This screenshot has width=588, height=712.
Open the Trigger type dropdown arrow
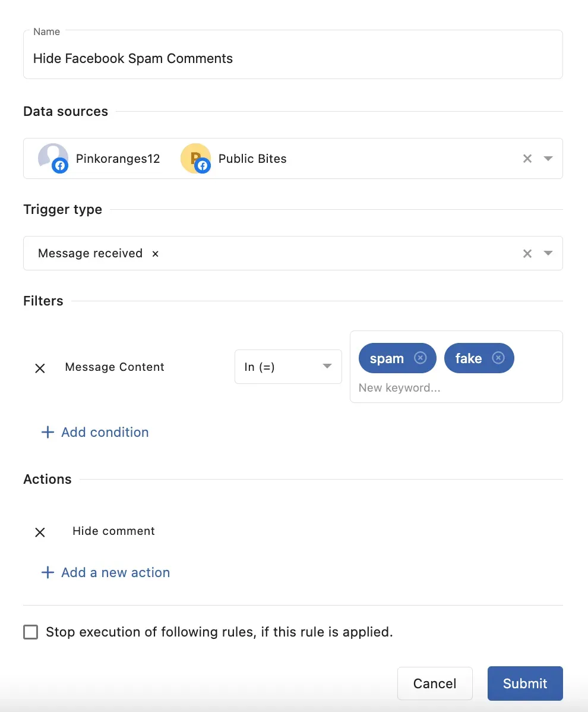(x=548, y=254)
